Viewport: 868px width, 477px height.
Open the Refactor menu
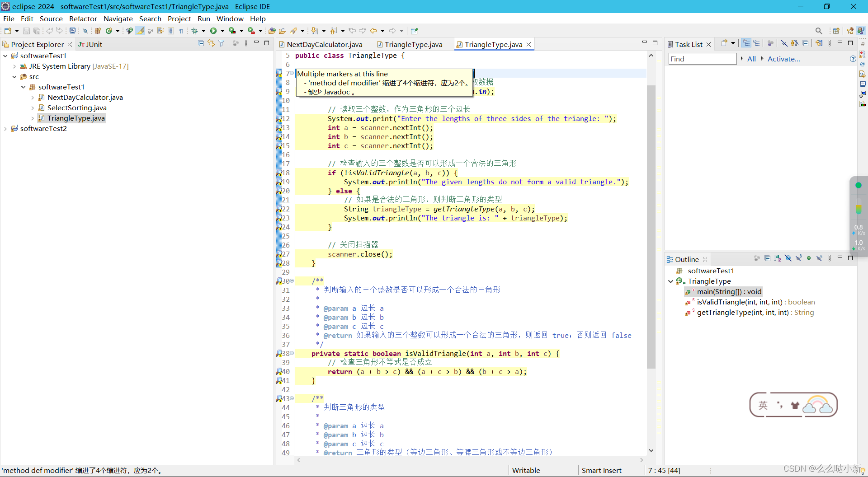point(83,19)
